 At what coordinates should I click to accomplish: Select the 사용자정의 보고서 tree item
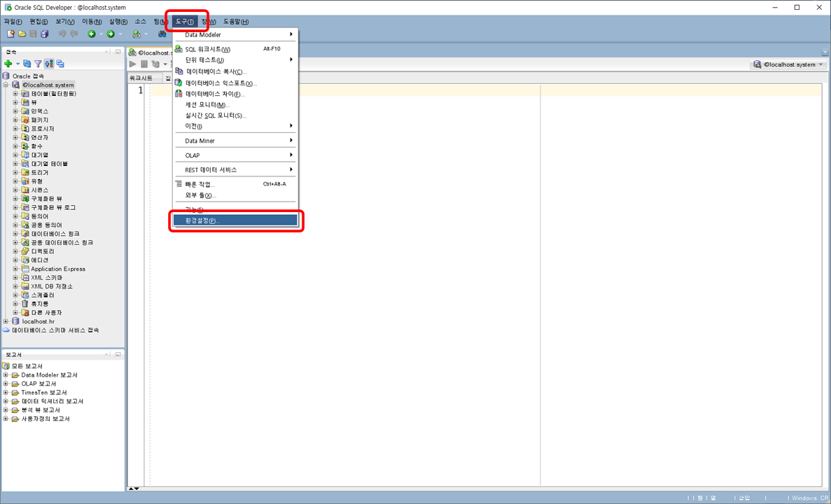coord(46,419)
